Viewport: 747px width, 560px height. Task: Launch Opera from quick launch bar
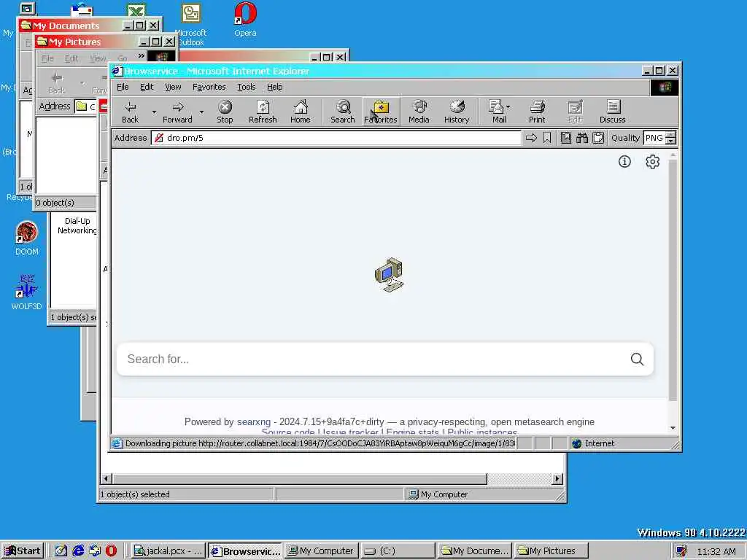click(111, 551)
